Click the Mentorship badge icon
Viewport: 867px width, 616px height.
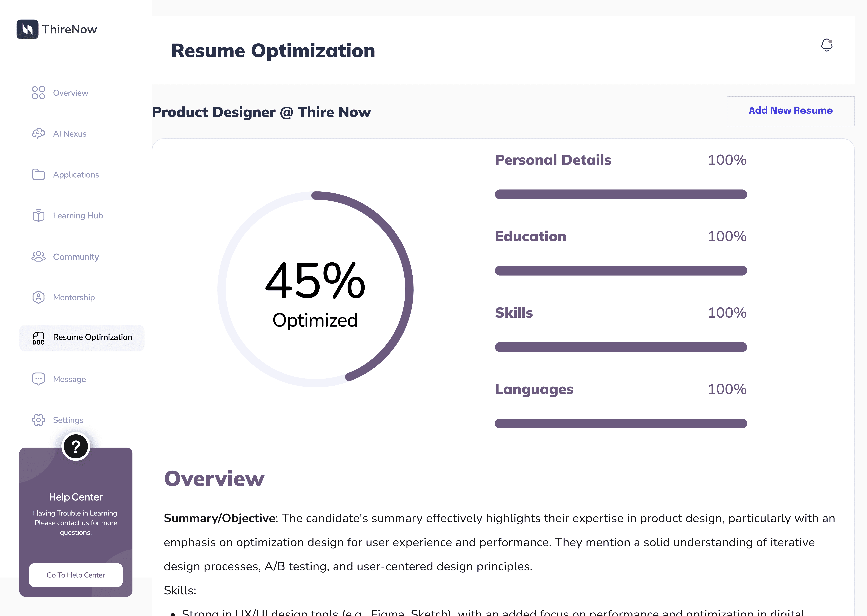[x=38, y=297]
